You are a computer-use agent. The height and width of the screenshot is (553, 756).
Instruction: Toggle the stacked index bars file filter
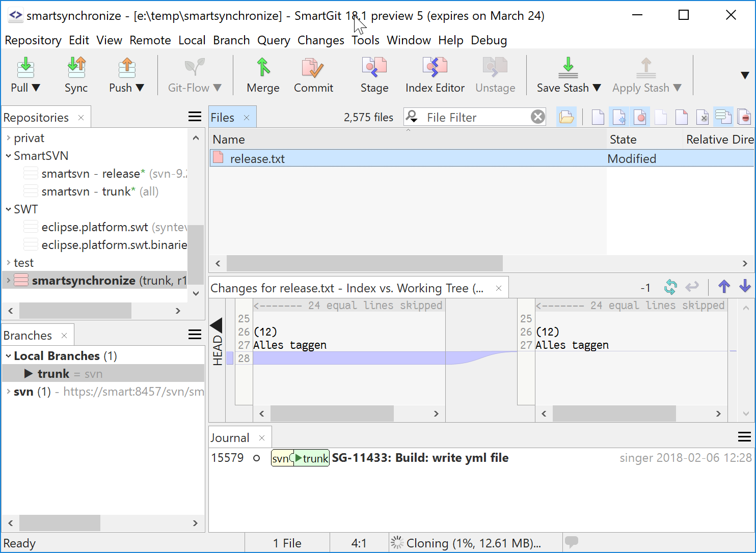pyautogui.click(x=723, y=117)
